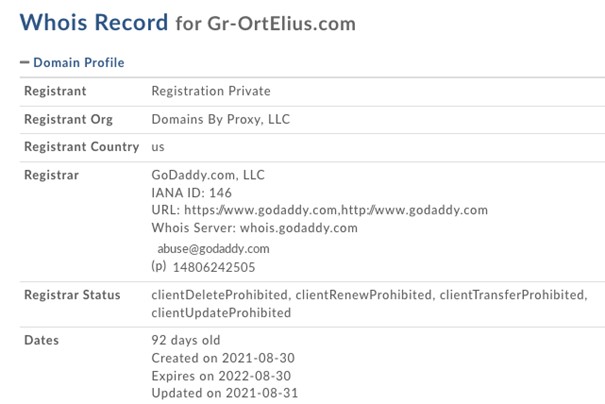Click the Whois Record page title
605x404 pixels.
tap(94, 22)
